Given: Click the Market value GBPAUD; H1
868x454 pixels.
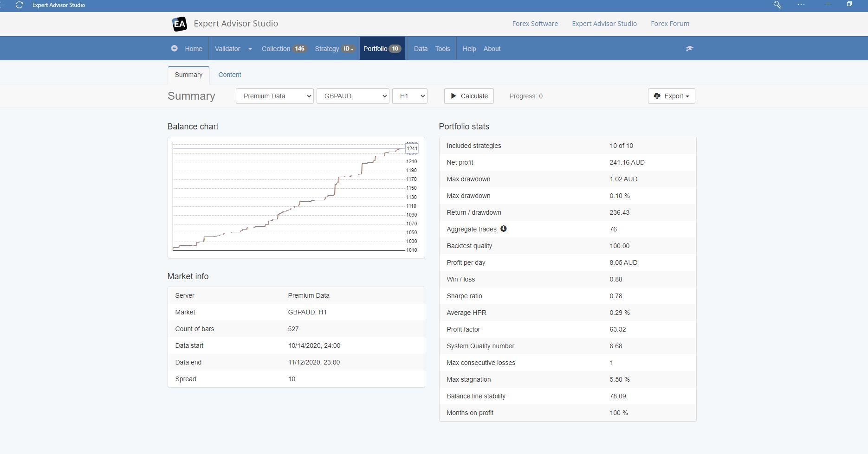Looking at the screenshot, I should (x=307, y=312).
